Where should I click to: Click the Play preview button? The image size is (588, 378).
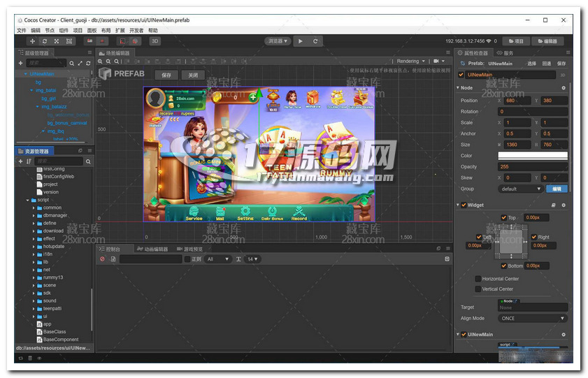click(x=301, y=41)
